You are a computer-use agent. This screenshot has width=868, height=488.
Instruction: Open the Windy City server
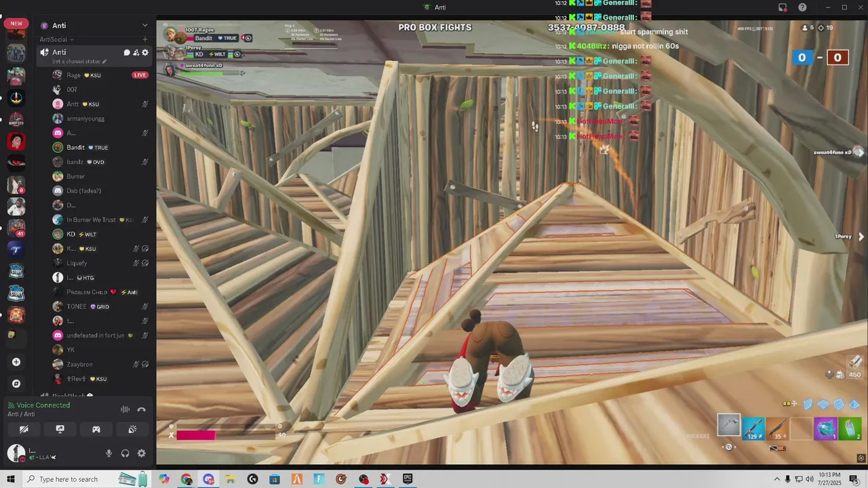(16, 120)
